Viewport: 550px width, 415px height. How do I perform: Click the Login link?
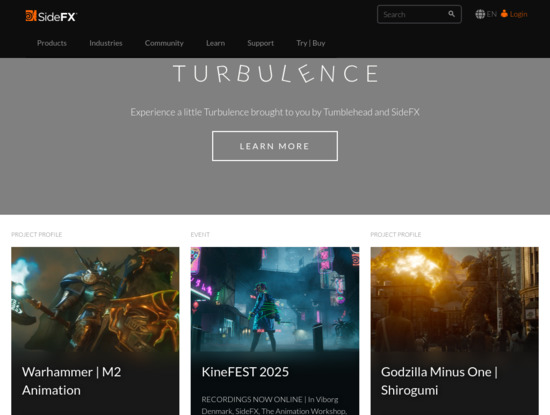pyautogui.click(x=518, y=14)
